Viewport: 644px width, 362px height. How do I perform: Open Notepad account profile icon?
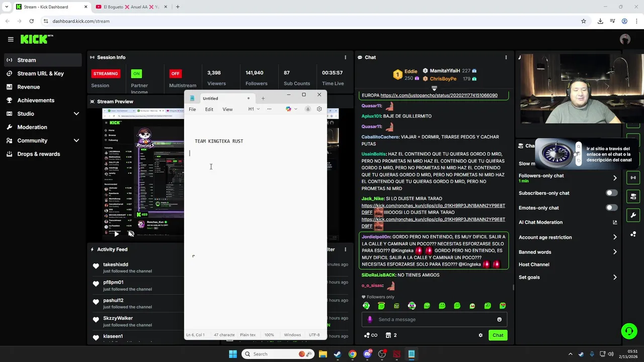[x=308, y=109]
